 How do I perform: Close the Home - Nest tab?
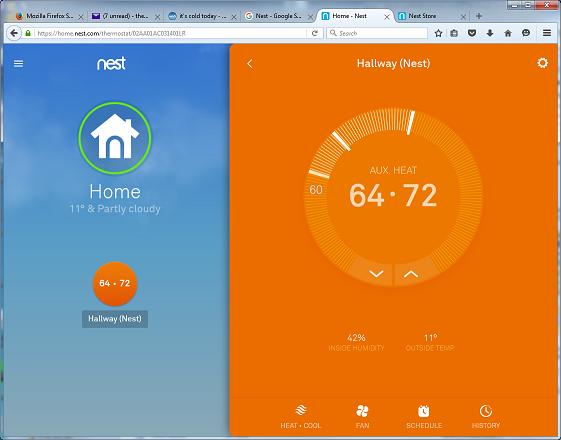[x=387, y=17]
